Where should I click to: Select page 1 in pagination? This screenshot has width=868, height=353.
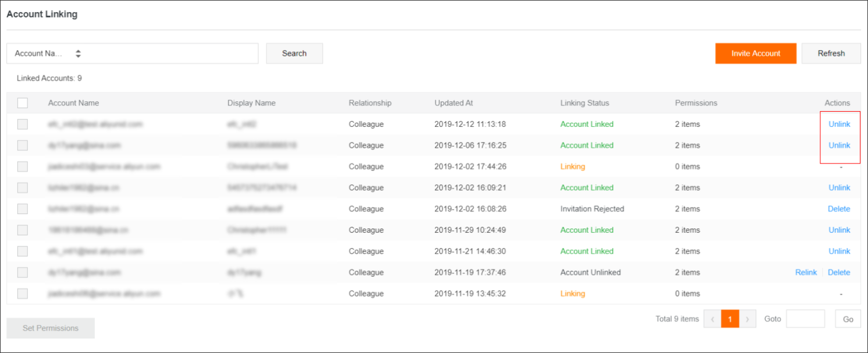pyautogui.click(x=730, y=319)
